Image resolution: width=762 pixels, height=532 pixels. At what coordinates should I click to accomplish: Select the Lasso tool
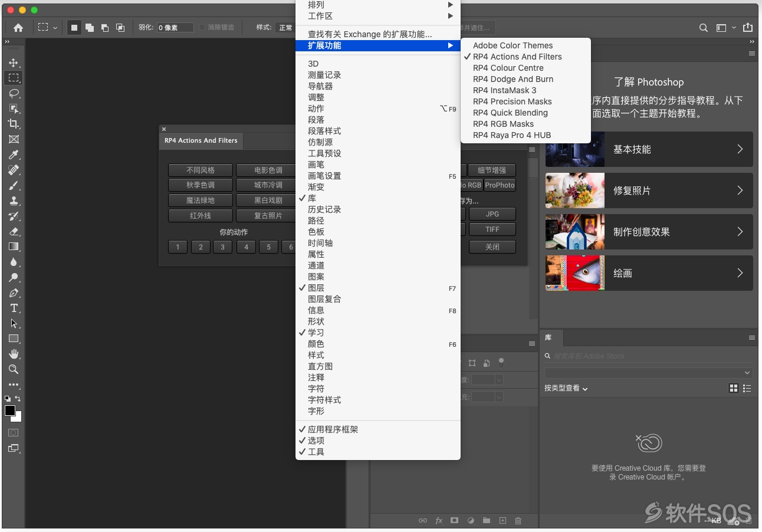click(x=14, y=93)
